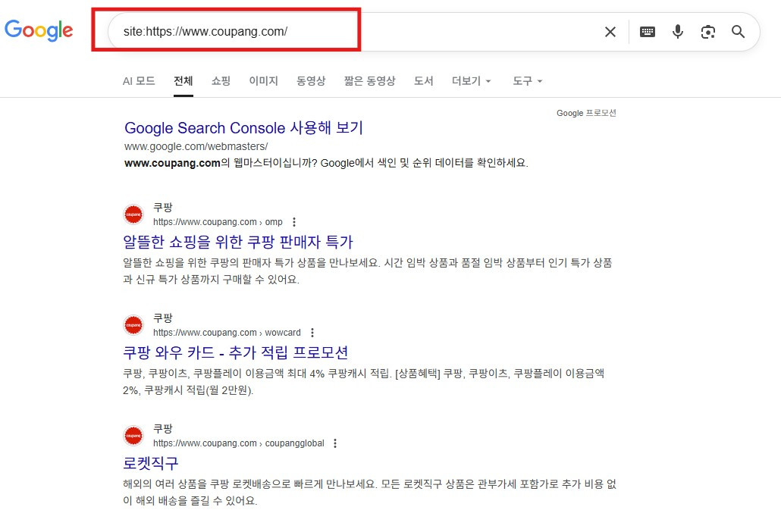The width and height of the screenshot is (781, 532).
Task: Click the www.coupang.com의 웹마스터이십니까 description text
Action: tap(326, 163)
